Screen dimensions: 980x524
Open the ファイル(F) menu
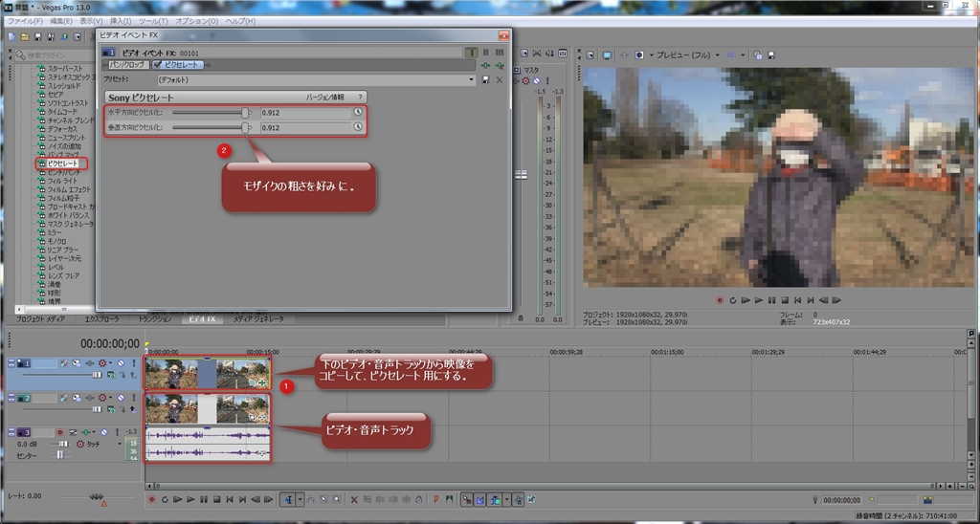(x=25, y=21)
